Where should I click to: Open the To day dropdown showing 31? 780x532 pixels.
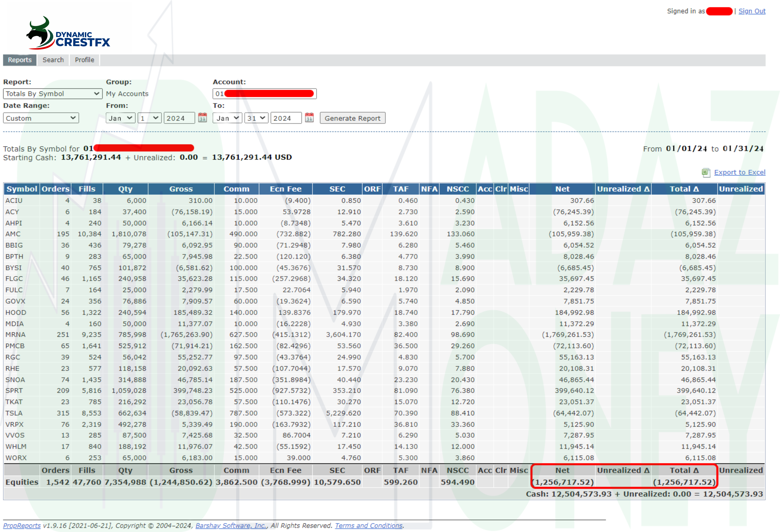click(256, 118)
